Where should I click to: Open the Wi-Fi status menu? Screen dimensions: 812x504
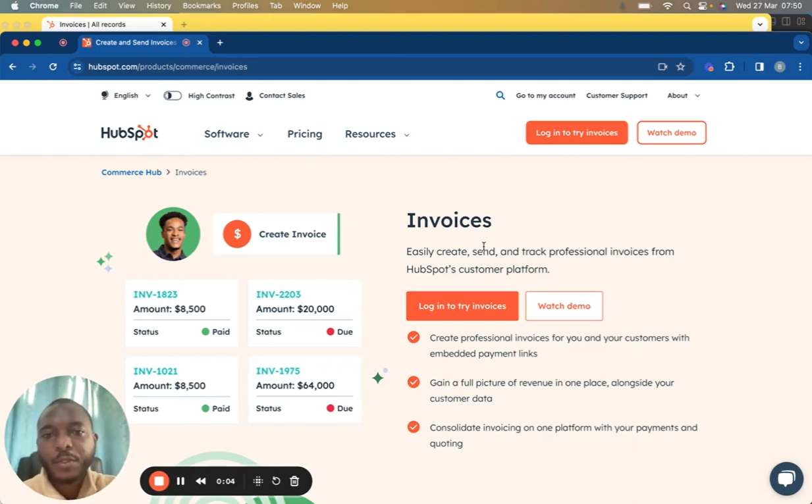pyautogui.click(x=668, y=6)
